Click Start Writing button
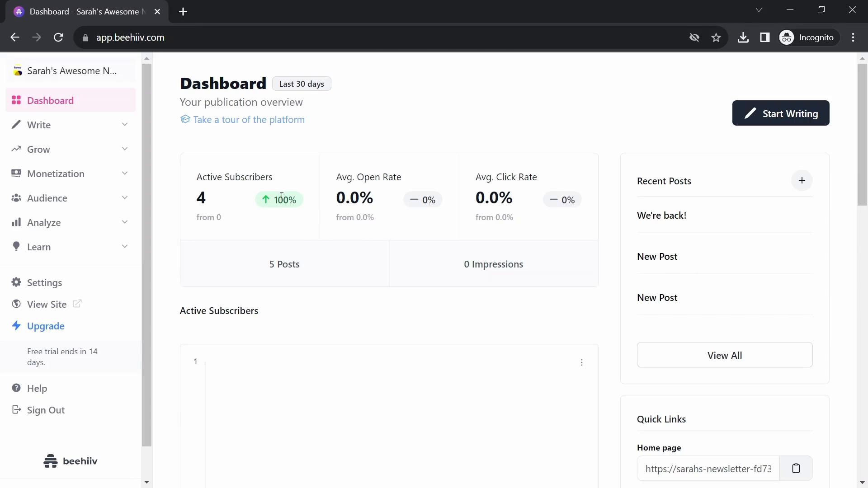 tap(781, 113)
